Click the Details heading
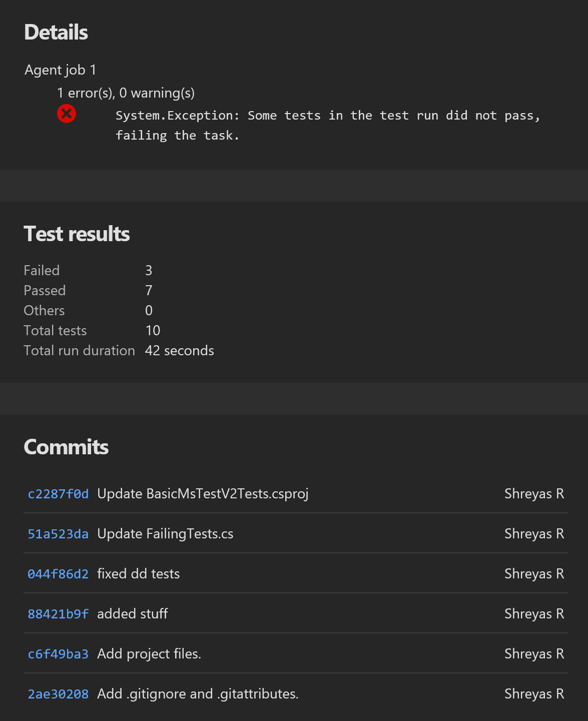The width and height of the screenshot is (588, 721). [56, 32]
